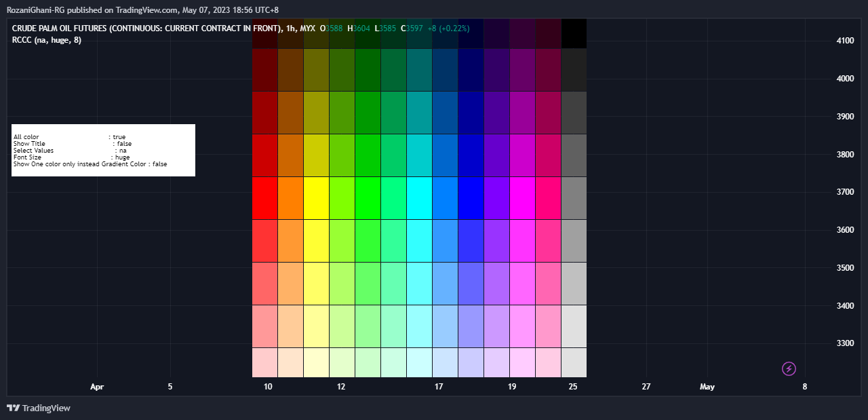Select the cyan swatch at 3700 level
The image size is (868, 420).
tap(419, 198)
